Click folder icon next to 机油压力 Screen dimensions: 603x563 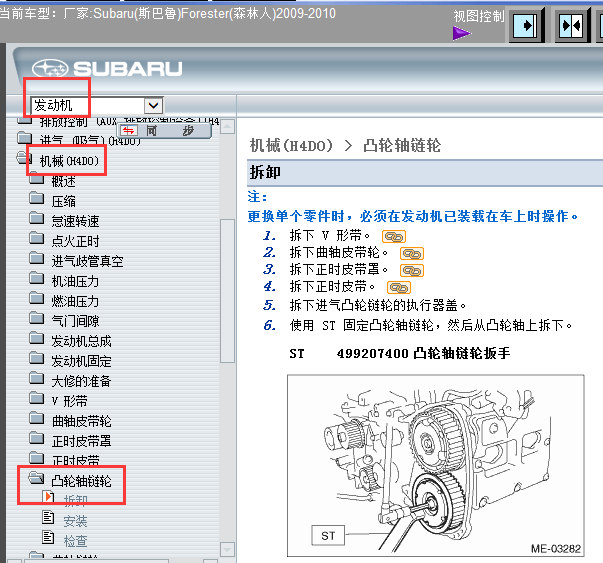click(x=37, y=278)
